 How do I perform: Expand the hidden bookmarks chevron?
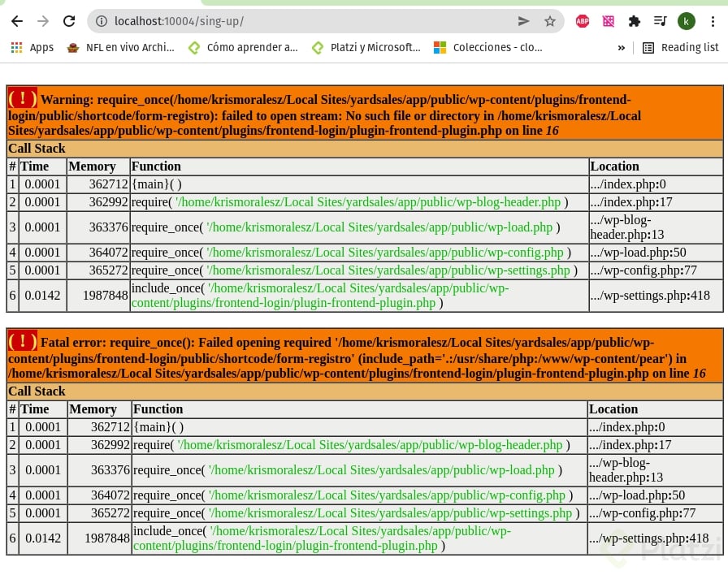[x=622, y=48]
